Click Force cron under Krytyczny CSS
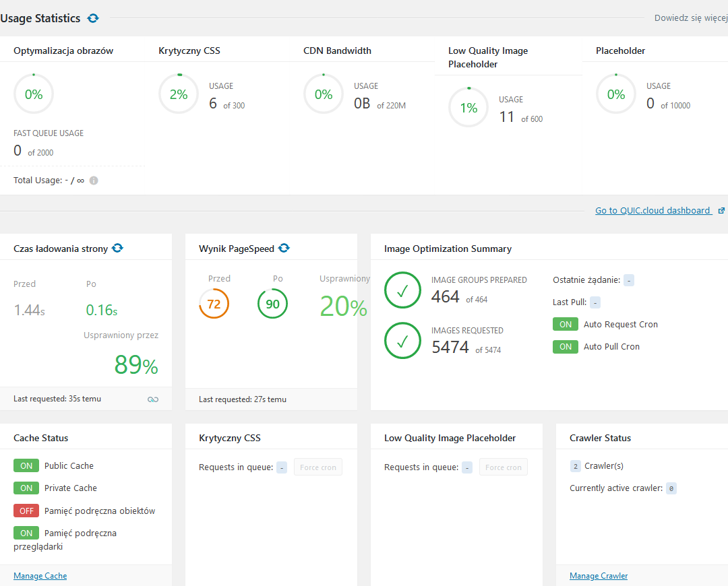 [318, 467]
